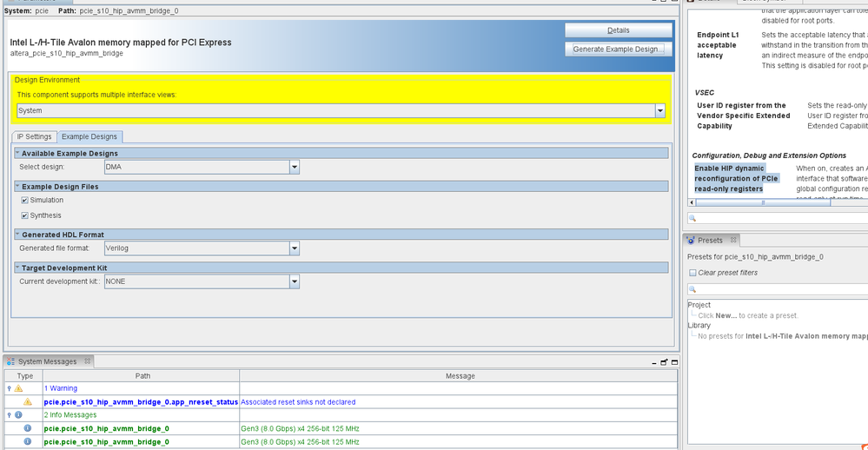Collapse the 1 Warning group toggle
The height and width of the screenshot is (450, 868).
[x=9, y=388]
